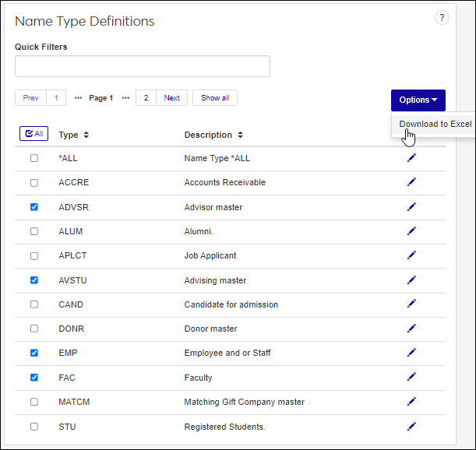Uncheck the ADVSR checkbox
This screenshot has height=450, width=476.
tap(33, 207)
